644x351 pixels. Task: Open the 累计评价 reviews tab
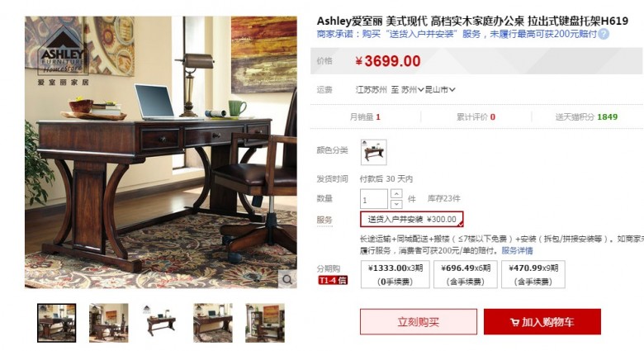tap(476, 117)
